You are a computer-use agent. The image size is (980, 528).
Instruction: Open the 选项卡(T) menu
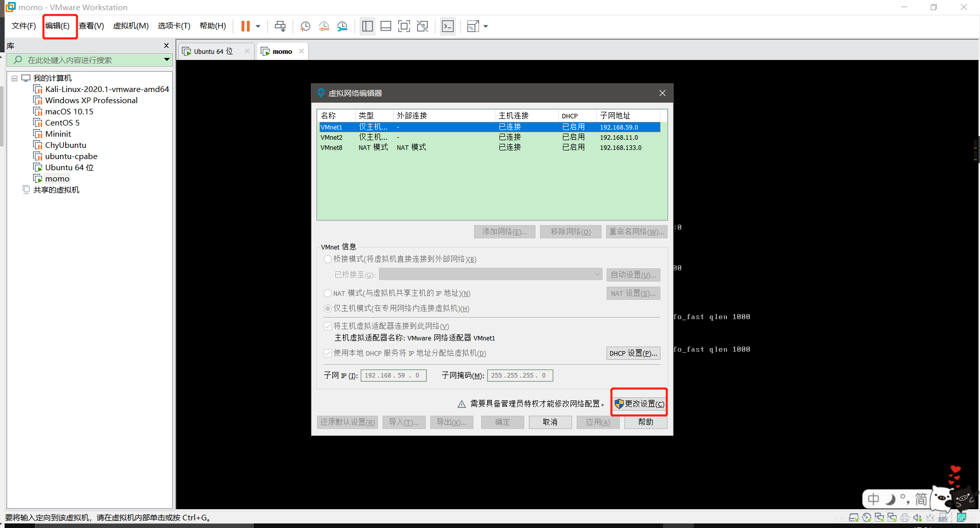[174, 26]
